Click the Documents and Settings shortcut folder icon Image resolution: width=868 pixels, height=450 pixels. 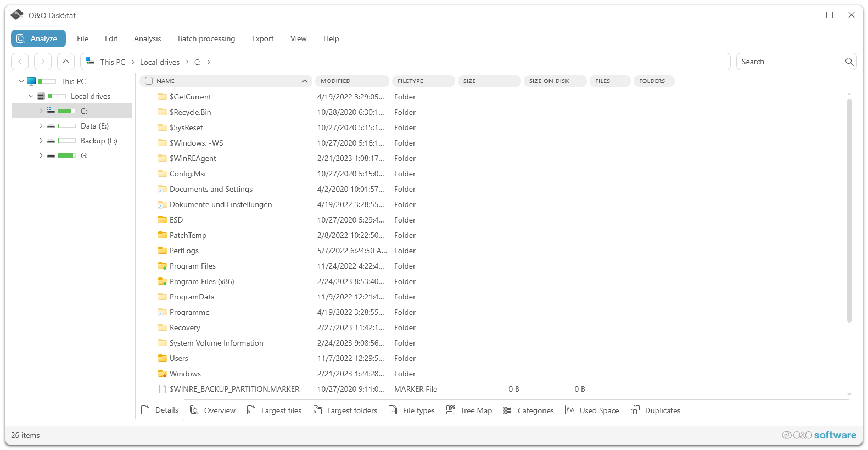point(163,189)
